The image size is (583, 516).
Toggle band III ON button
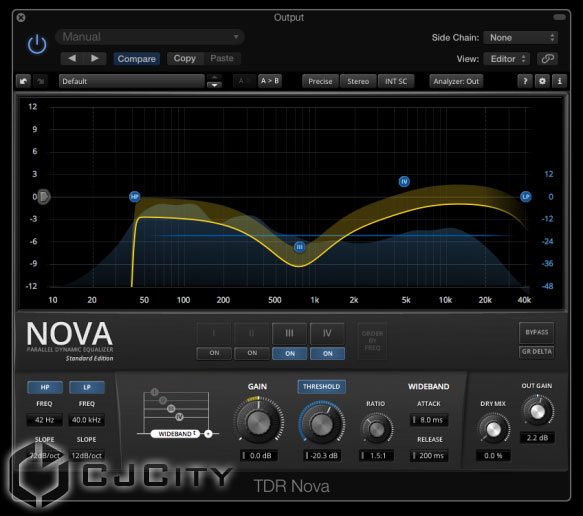pyautogui.click(x=290, y=353)
